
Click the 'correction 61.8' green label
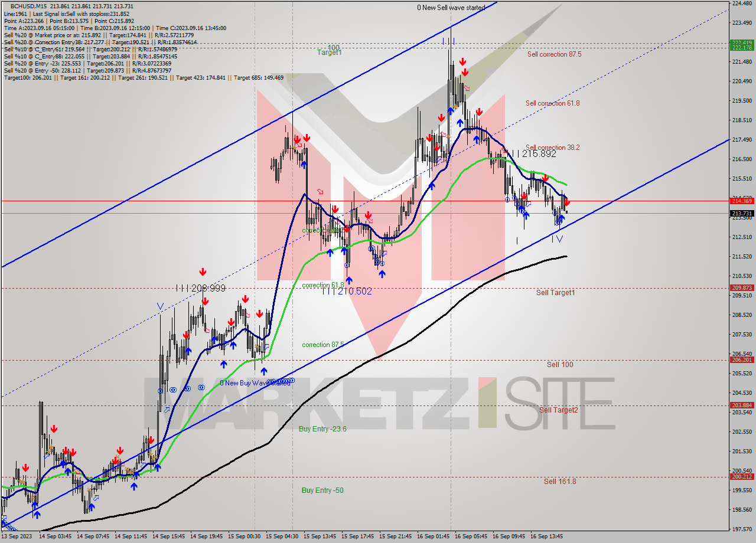click(x=322, y=285)
